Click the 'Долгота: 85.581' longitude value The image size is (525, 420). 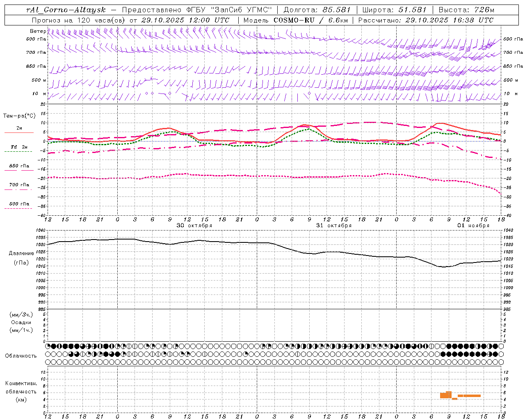pos(317,10)
